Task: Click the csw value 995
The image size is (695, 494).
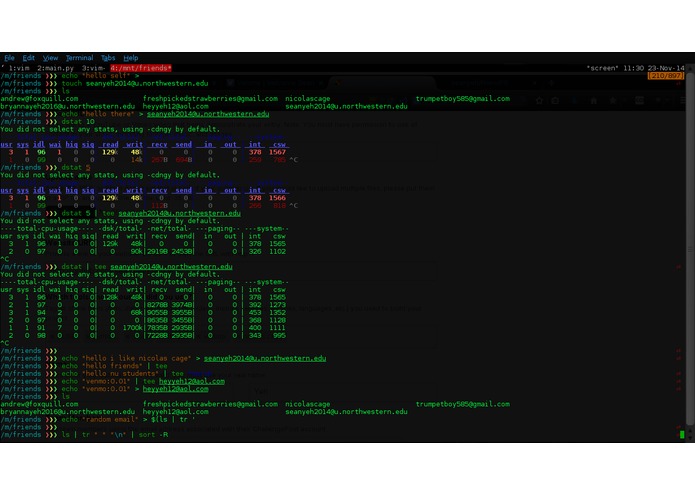Action: click(279, 335)
